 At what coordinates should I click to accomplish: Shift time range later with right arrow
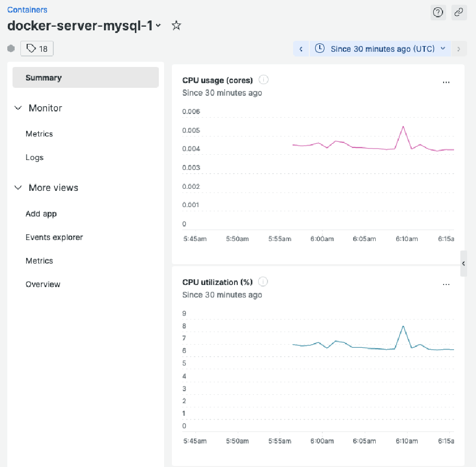tap(459, 49)
